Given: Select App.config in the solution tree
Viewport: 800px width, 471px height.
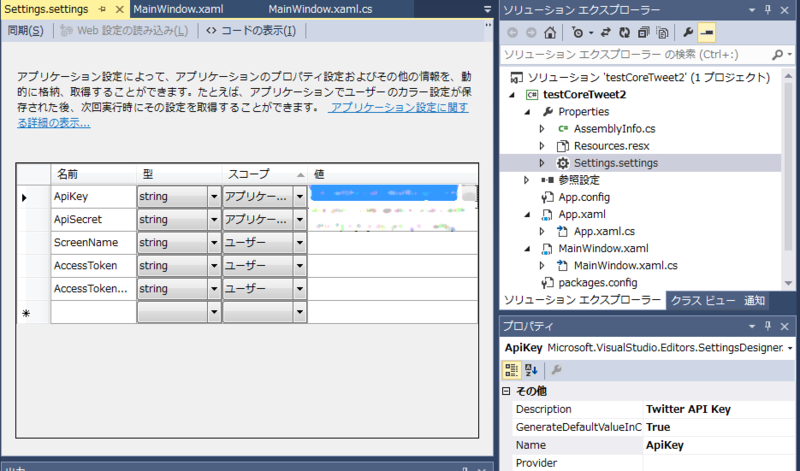Looking at the screenshot, I should pos(584,197).
